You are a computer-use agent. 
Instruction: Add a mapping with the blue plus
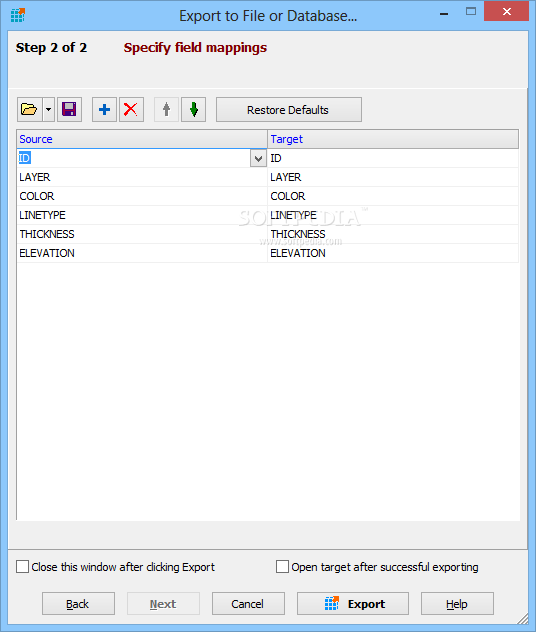click(x=104, y=109)
